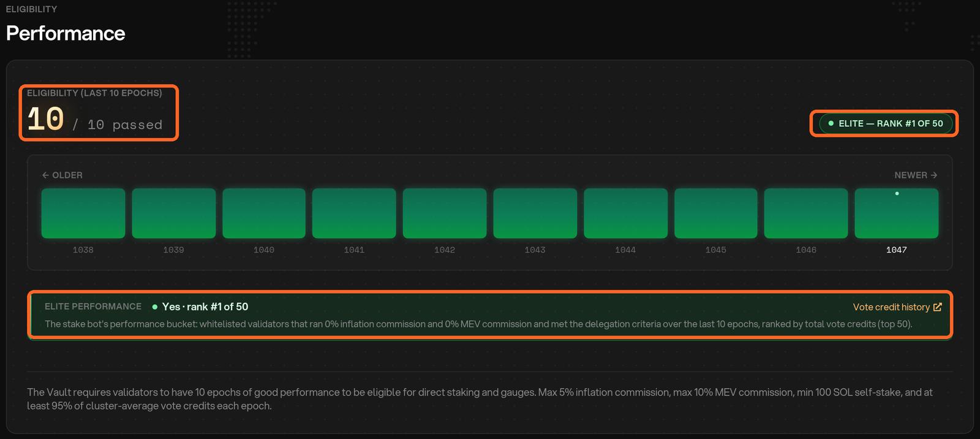Image resolution: width=980 pixels, height=439 pixels.
Task: Click the OLDER label with left arrow
Action: point(62,175)
